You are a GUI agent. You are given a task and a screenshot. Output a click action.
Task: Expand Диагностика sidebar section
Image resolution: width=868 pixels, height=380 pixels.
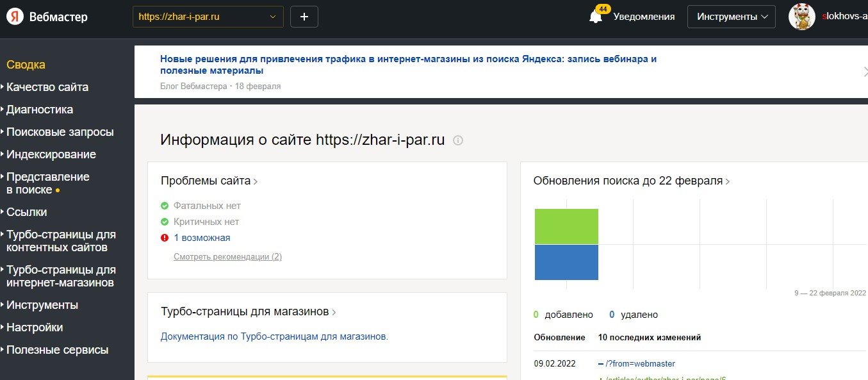click(40, 110)
